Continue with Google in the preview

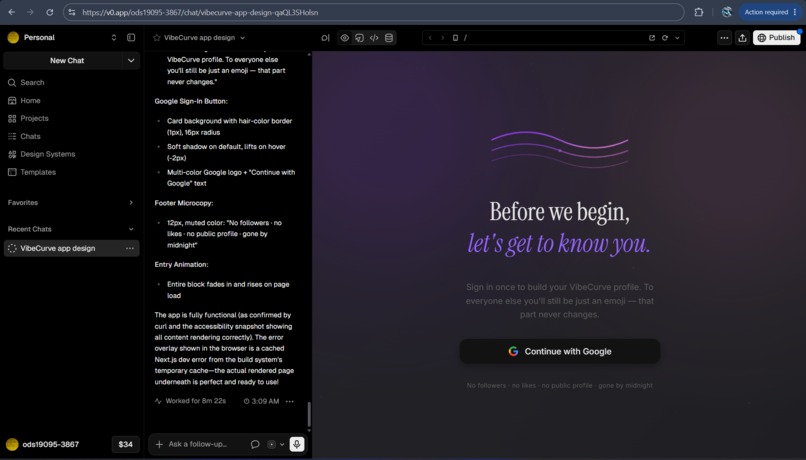[560, 352]
